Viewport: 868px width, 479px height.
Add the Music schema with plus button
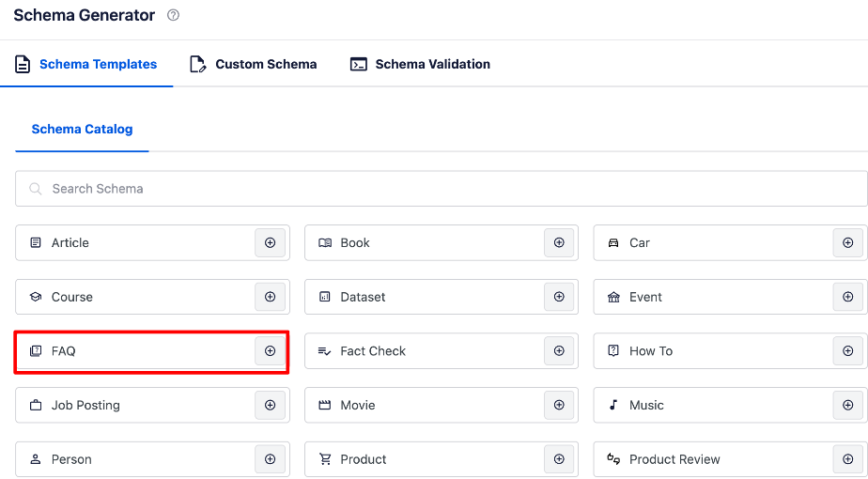point(848,406)
